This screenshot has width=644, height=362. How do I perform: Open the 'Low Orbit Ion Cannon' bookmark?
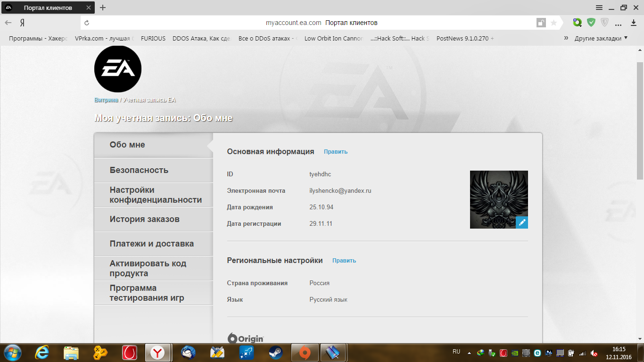[x=334, y=39]
